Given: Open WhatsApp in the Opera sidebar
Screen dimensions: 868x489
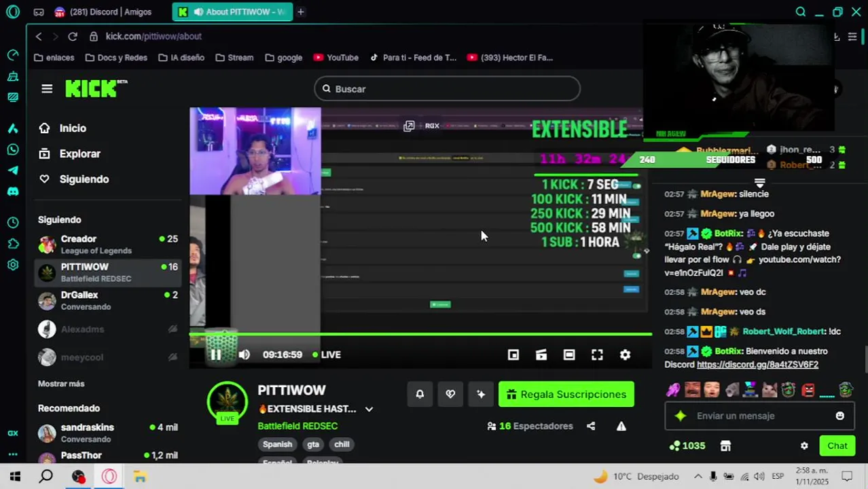Looking at the screenshot, I should (13, 149).
